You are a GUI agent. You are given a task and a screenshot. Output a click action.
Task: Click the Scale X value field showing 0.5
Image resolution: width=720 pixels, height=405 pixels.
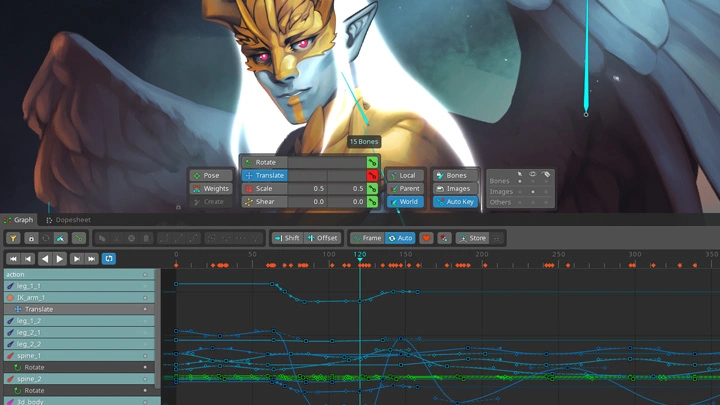(x=307, y=189)
